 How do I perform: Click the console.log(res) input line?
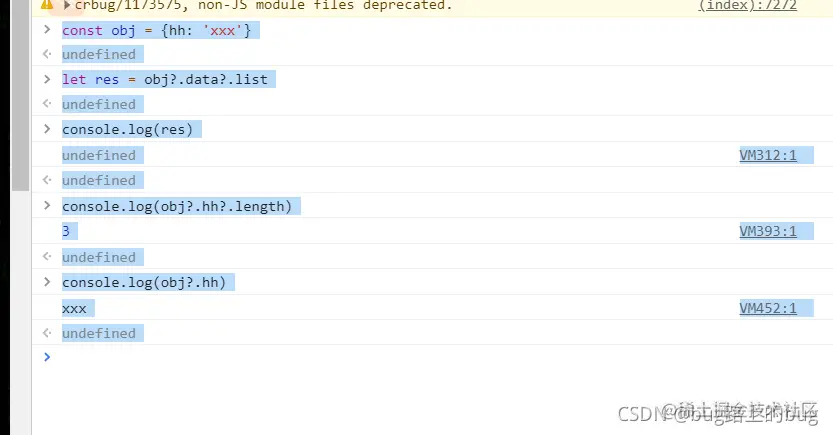[x=128, y=130]
